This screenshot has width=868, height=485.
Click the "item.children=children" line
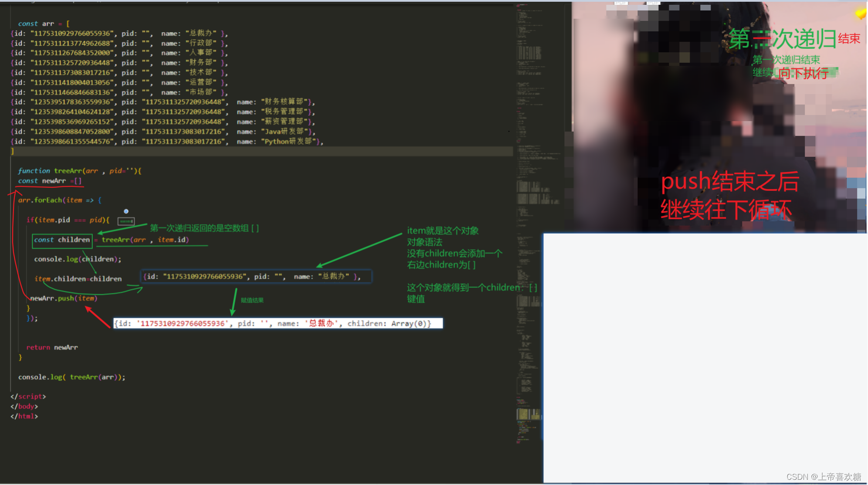click(x=78, y=278)
